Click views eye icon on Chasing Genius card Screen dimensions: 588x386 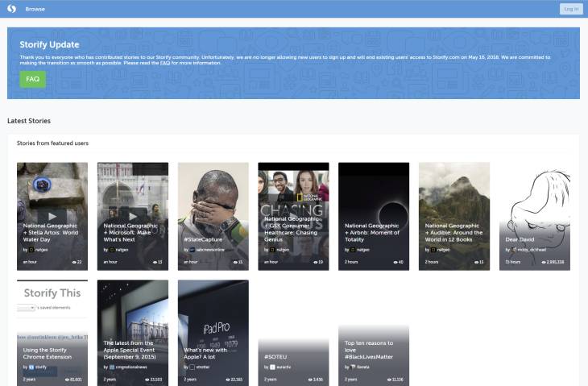316,262
